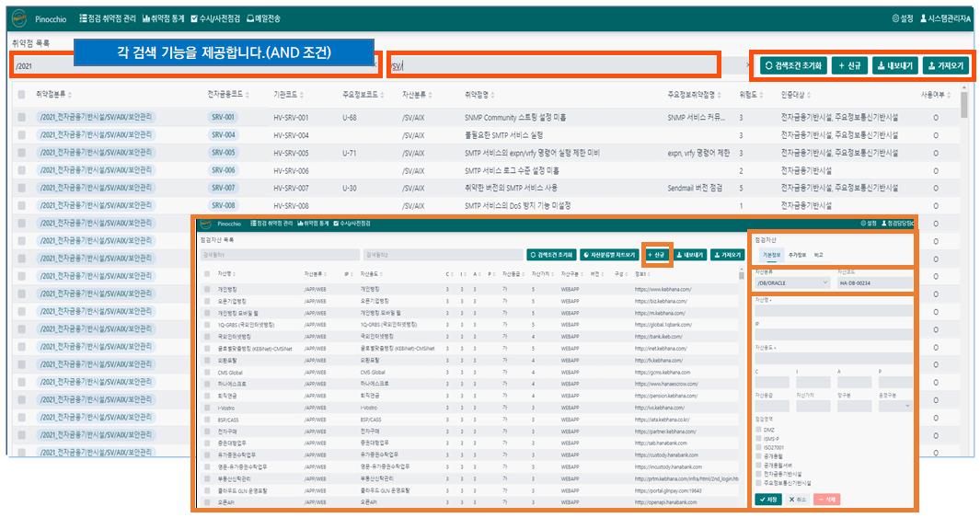This screenshot has height=518, width=980.
Task: Open the 운영구분 dropdown in asset form
Action: (x=895, y=406)
